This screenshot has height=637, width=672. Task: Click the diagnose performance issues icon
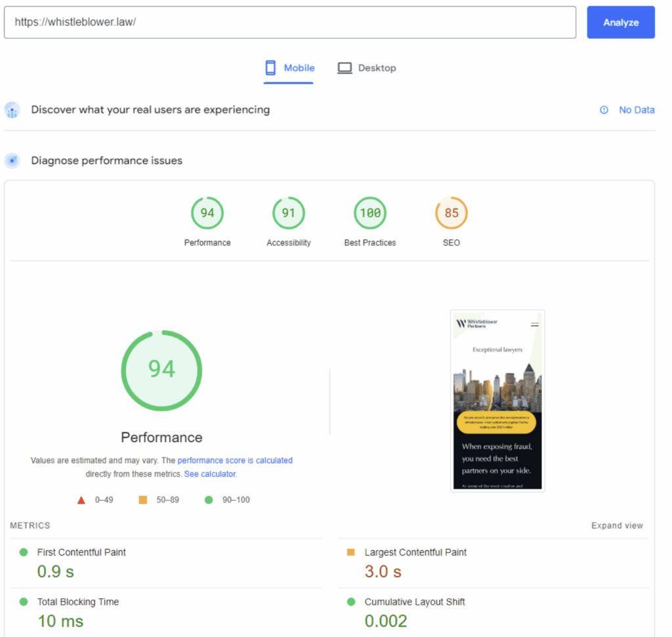(x=12, y=161)
